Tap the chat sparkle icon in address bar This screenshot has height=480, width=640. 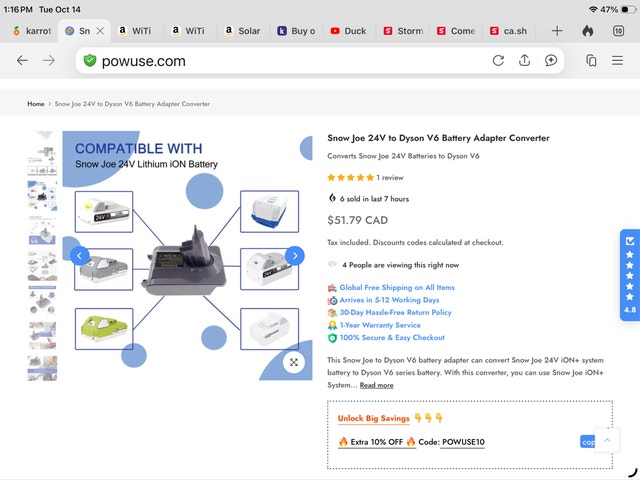pos(551,61)
